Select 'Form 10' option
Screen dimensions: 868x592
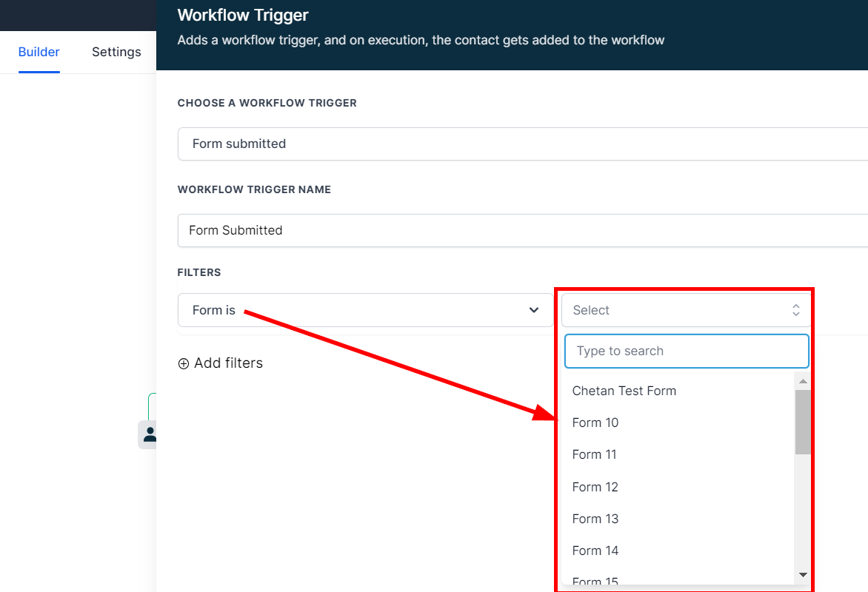(x=595, y=423)
